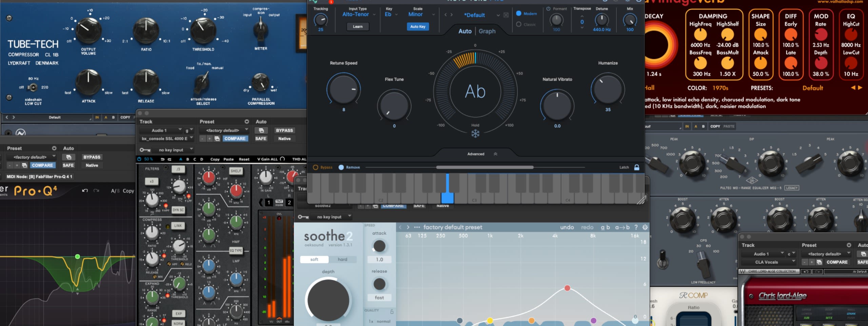Open the *Default preset dropdown in Auto-Tune
This screenshot has height=326, width=868.
(481, 15)
